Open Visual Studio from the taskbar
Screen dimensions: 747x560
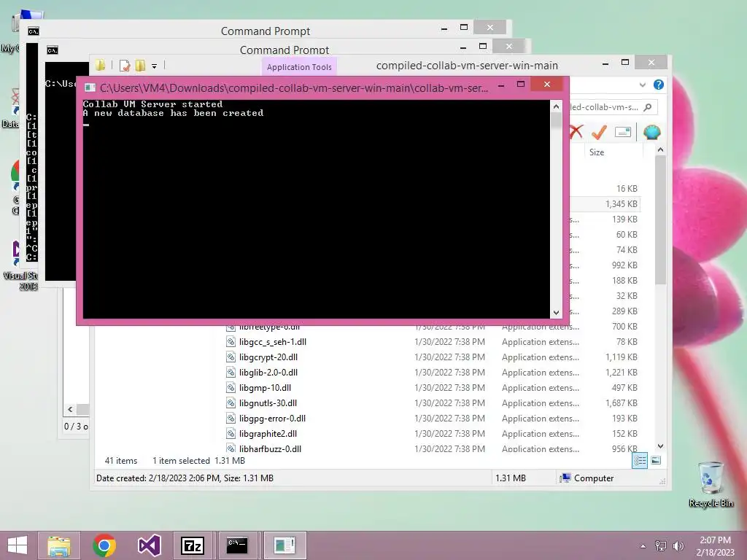point(149,545)
